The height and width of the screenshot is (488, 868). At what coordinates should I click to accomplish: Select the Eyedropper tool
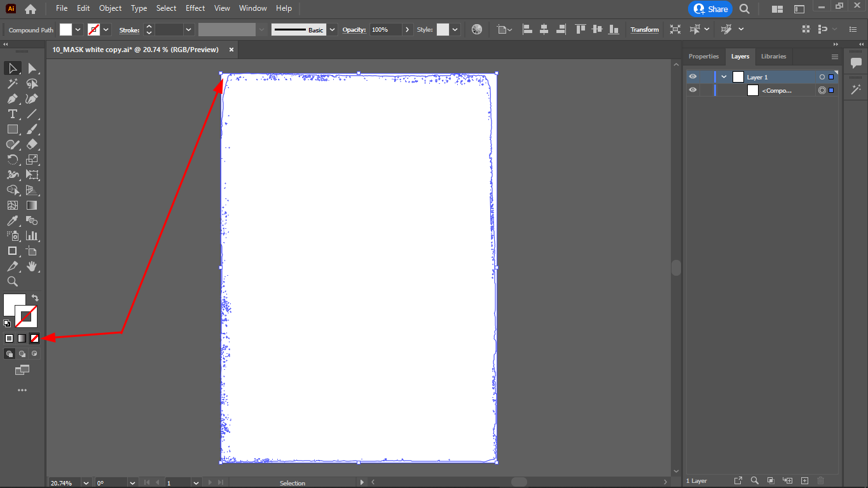(x=11, y=220)
